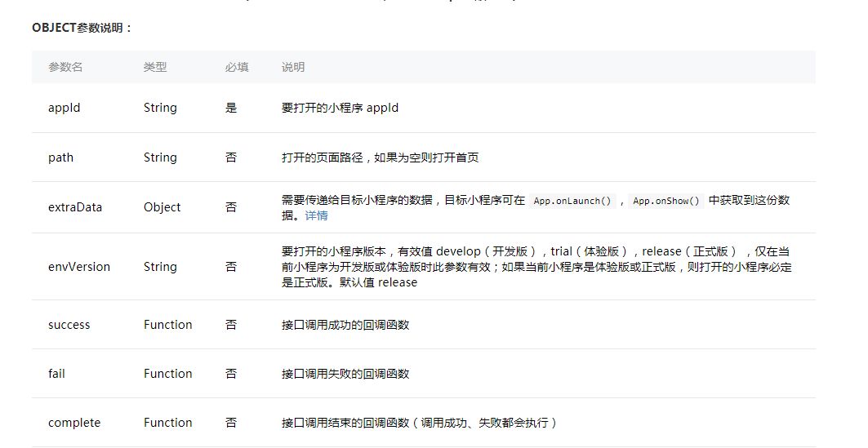Click the fail parameter name
The width and height of the screenshot is (868, 448).
[56, 374]
